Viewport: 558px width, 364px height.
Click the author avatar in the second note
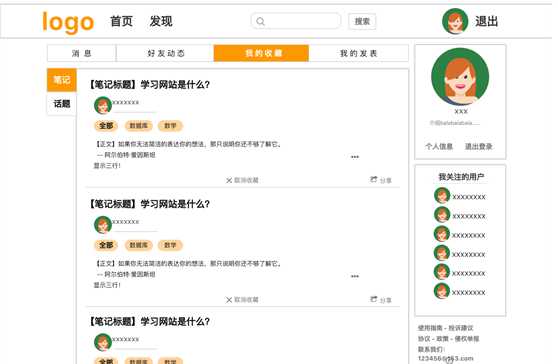[103, 225]
